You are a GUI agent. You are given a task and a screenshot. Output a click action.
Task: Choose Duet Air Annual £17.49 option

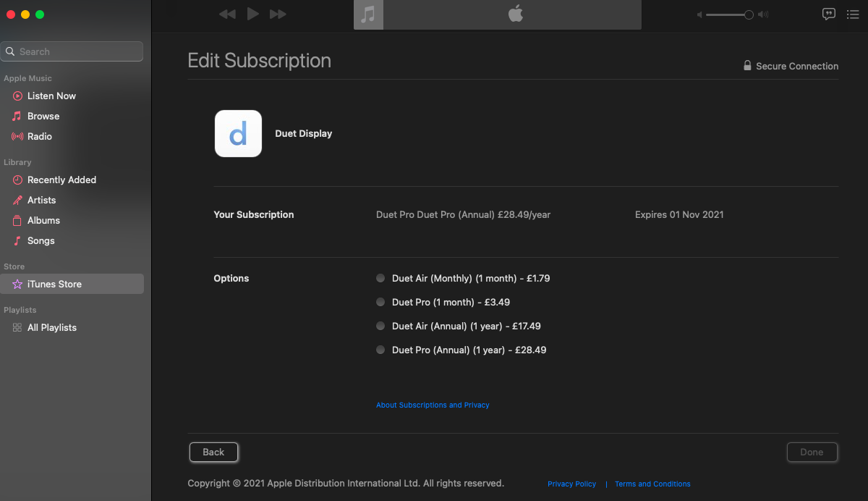tap(380, 326)
